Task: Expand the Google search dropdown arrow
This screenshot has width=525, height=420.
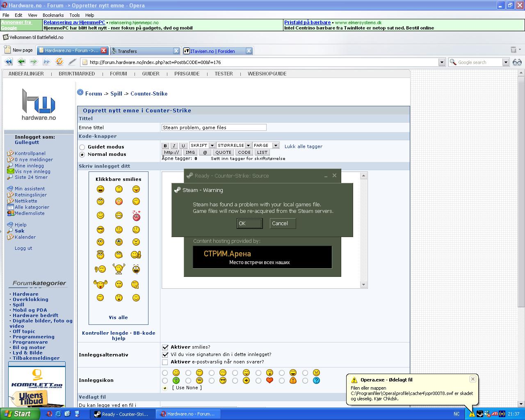Action: (506, 62)
